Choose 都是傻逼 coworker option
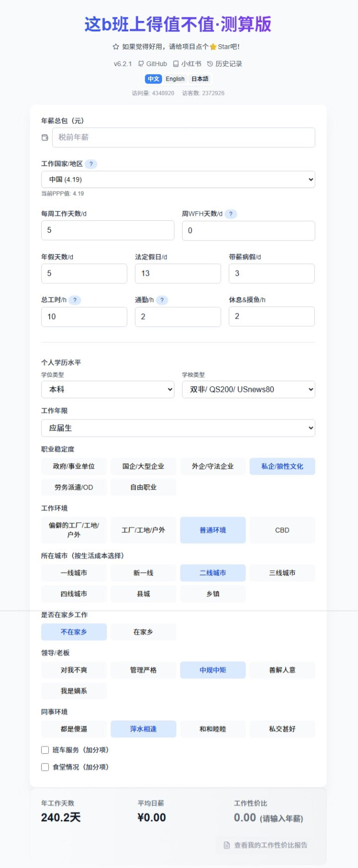This screenshot has width=358, height=868. 74,729
